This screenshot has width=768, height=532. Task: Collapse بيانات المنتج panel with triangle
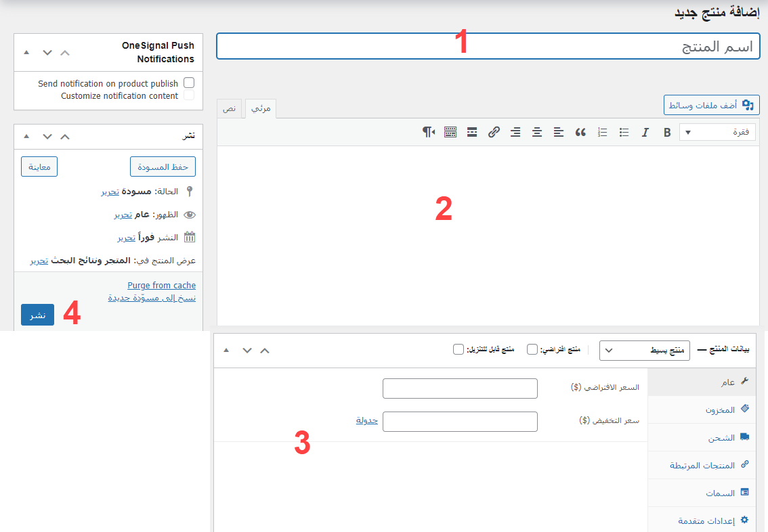226,351
